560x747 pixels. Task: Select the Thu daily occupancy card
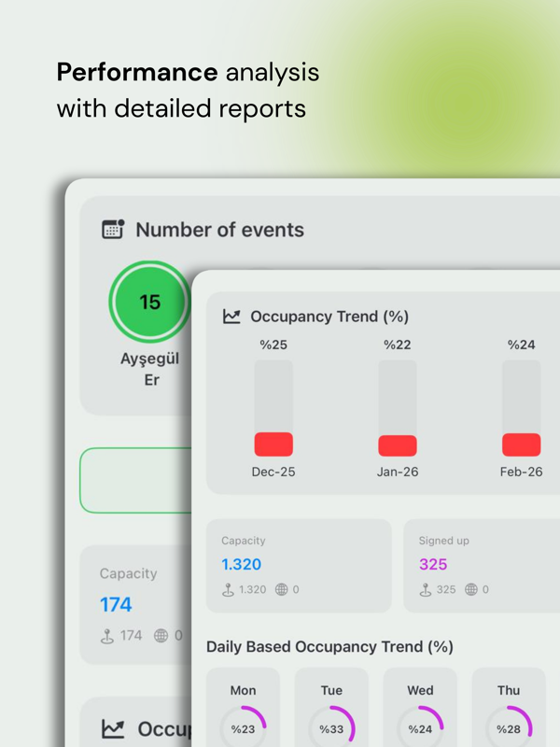pos(509,707)
